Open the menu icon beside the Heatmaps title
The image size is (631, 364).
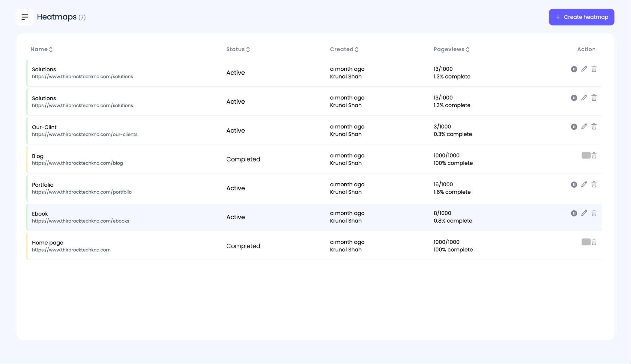25,17
